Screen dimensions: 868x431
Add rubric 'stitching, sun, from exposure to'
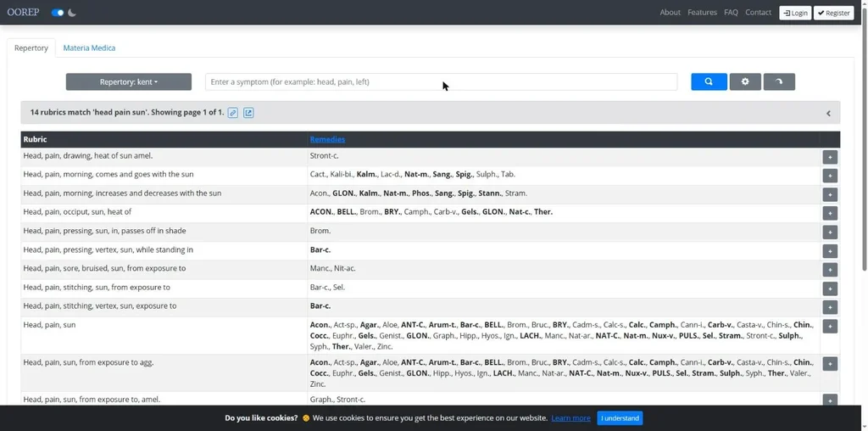point(830,288)
